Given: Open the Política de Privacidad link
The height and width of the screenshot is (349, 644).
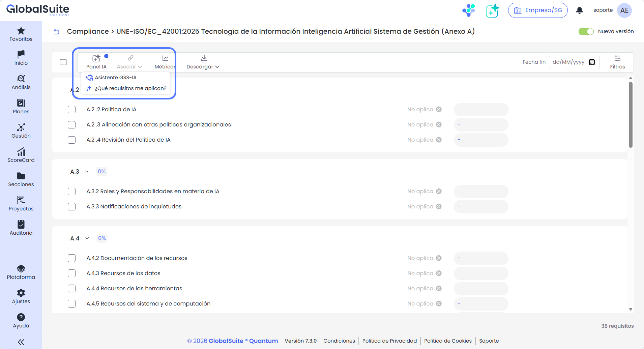Looking at the screenshot, I should (389, 341).
